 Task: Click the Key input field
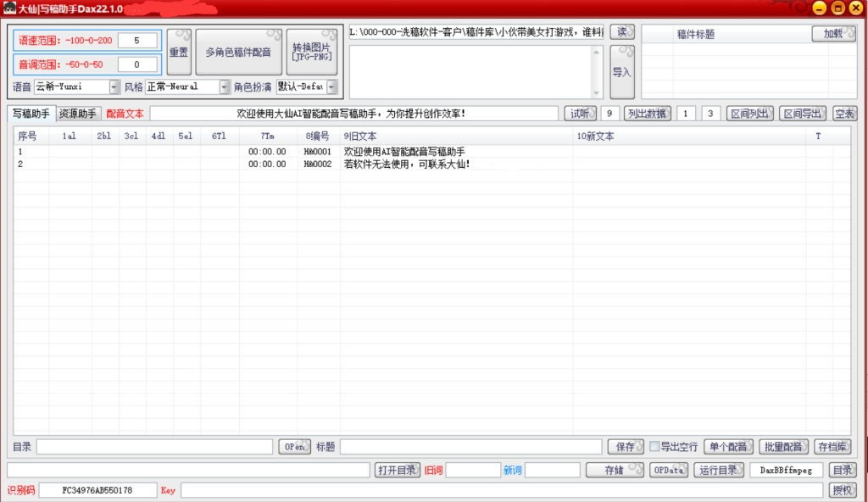click(x=502, y=490)
